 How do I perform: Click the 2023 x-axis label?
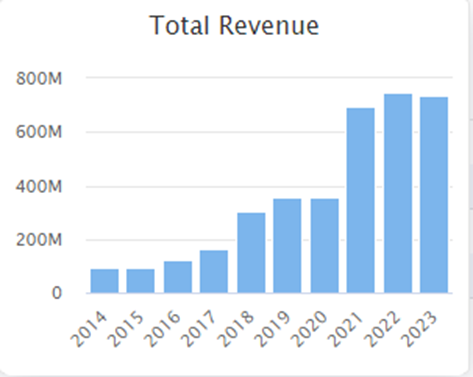pos(419,330)
